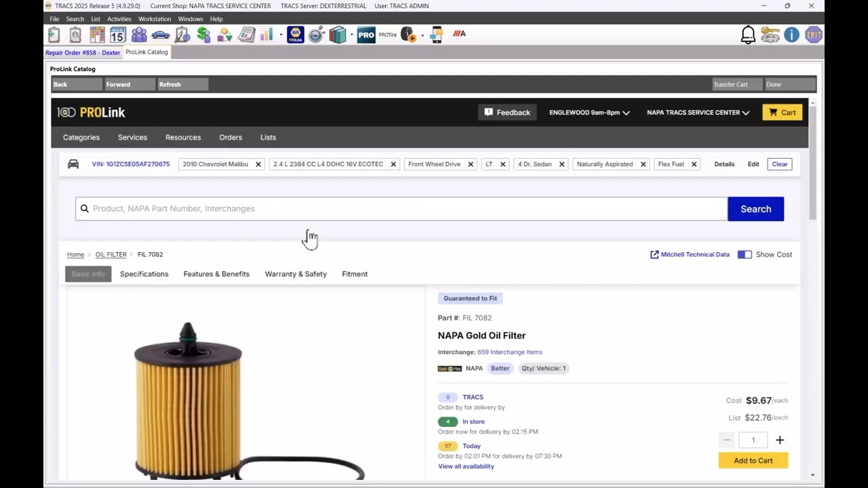Open the NAPA TRACS SERVICE CENTER dropdown
868x488 pixels.
pyautogui.click(x=698, y=113)
